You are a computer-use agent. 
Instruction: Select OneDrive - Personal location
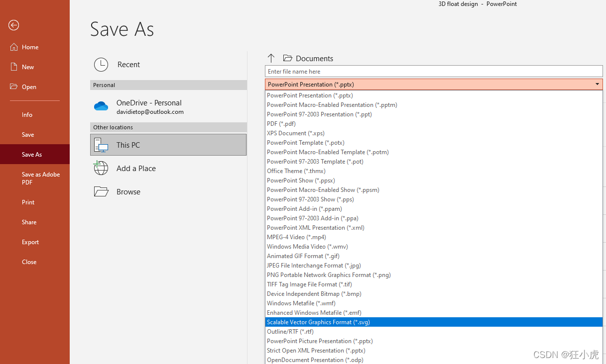[168, 106]
